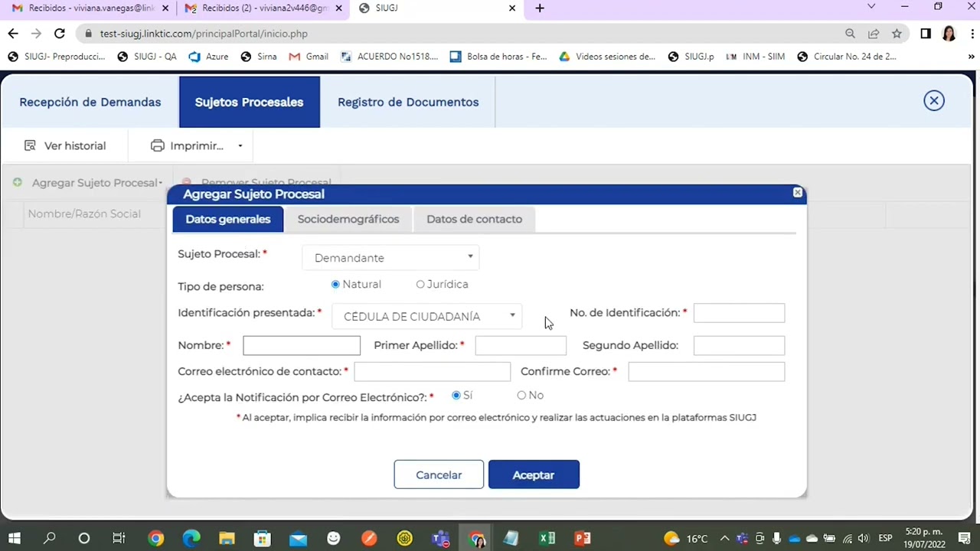Show hidden system tray icons
Viewport: 980px width, 551px height.
[724, 538]
